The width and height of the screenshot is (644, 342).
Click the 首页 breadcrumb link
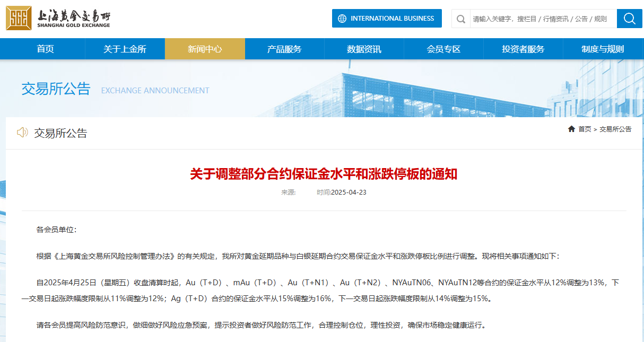[x=585, y=129]
